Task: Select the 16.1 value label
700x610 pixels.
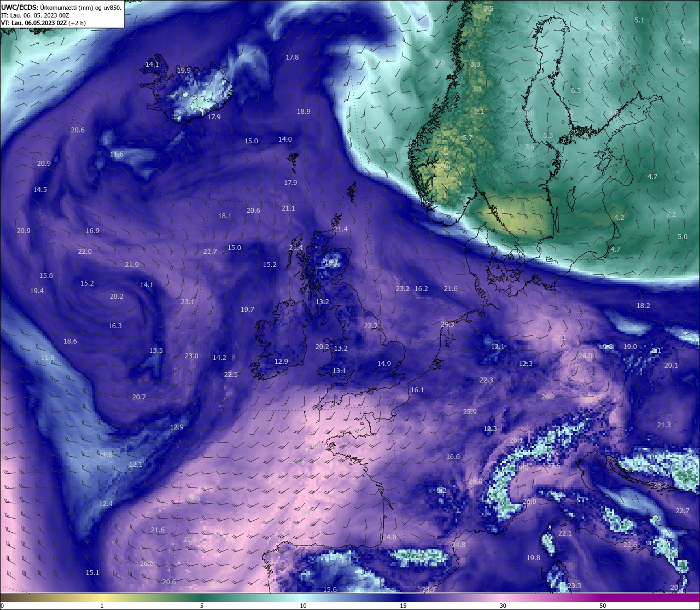Action: [x=417, y=390]
